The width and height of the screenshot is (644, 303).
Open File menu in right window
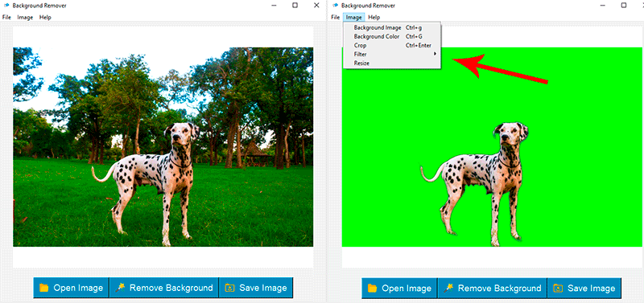point(335,17)
